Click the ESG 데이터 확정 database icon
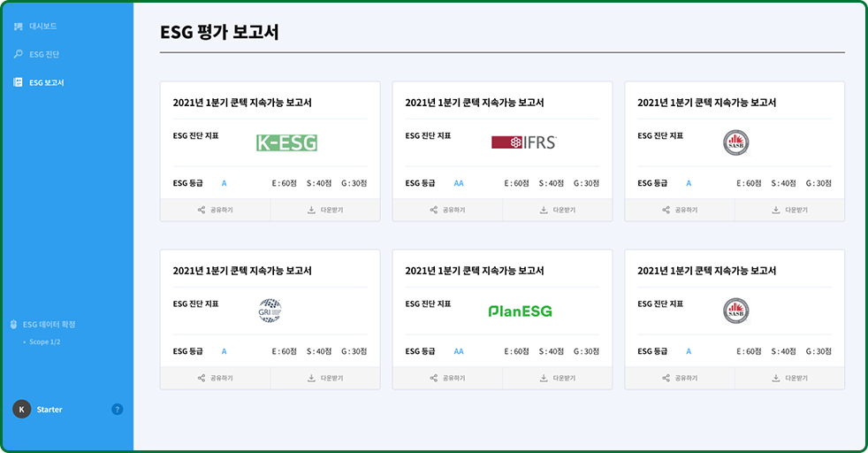Viewport: 868px width, 453px height. pyautogui.click(x=13, y=325)
